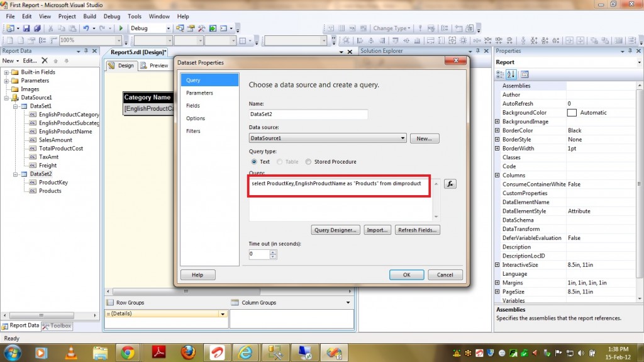
Task: Click the expression fx button beside the query
Action: (x=450, y=184)
